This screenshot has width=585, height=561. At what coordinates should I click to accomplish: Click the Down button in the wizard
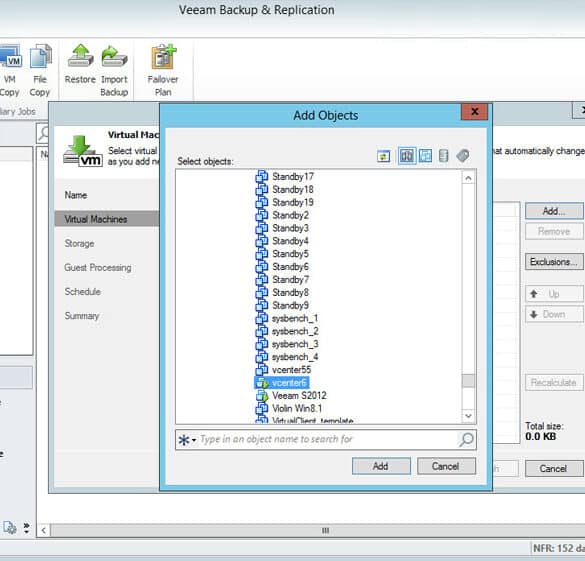554,314
